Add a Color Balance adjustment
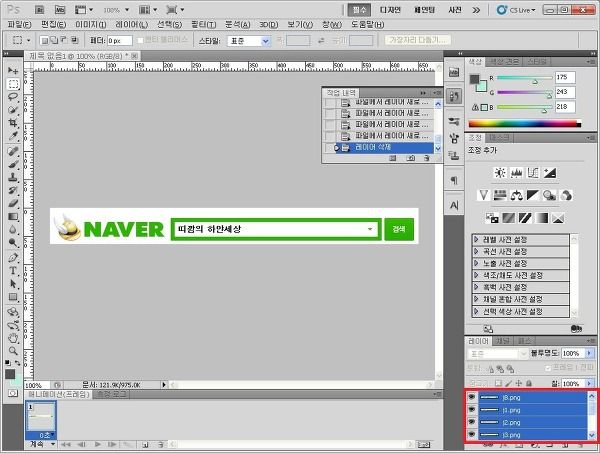 click(517, 196)
